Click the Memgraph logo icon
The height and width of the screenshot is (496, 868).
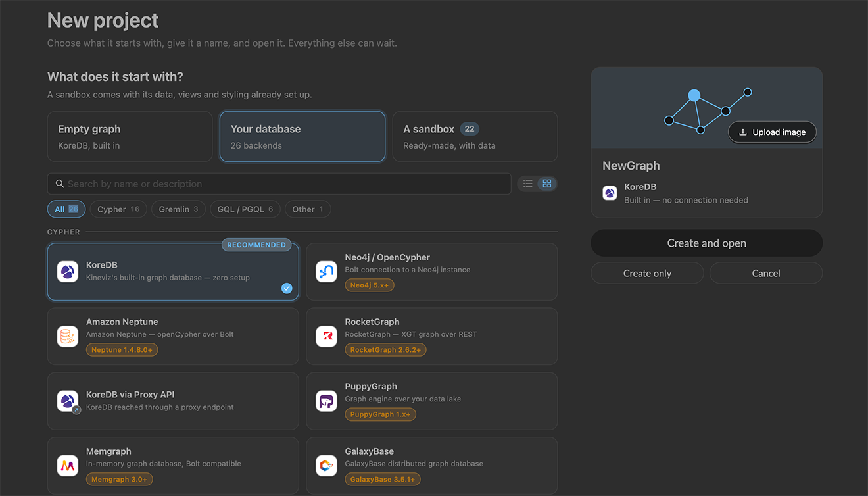pyautogui.click(x=68, y=466)
